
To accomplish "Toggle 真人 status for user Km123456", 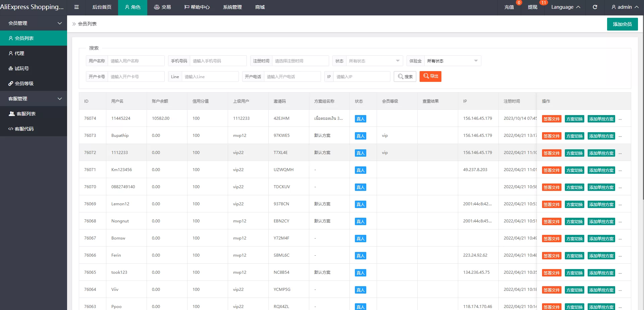I will 360,170.
